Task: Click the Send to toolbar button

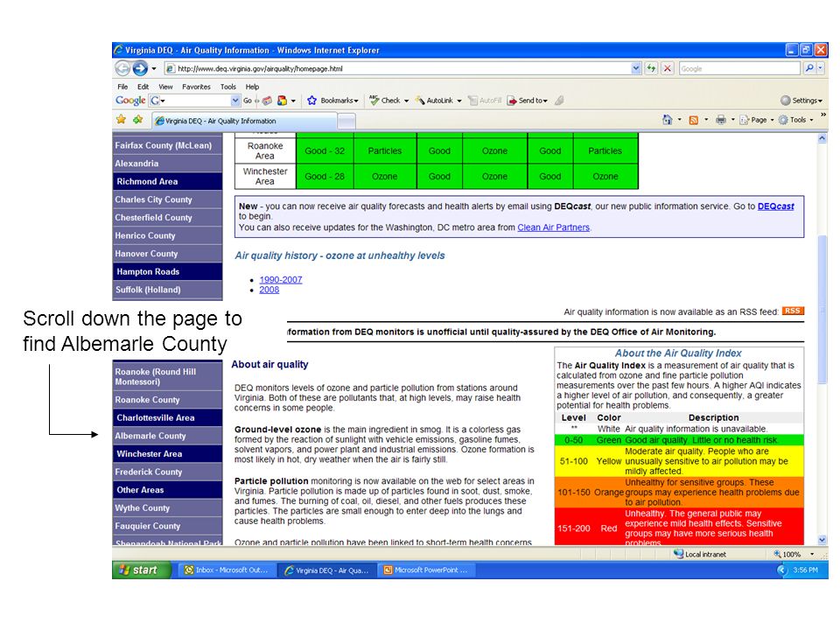Action: pos(528,100)
